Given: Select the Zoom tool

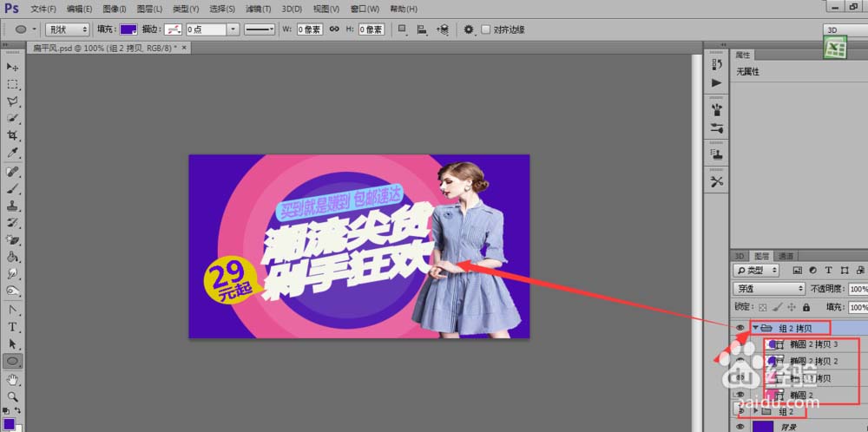Looking at the screenshot, I should [12, 396].
